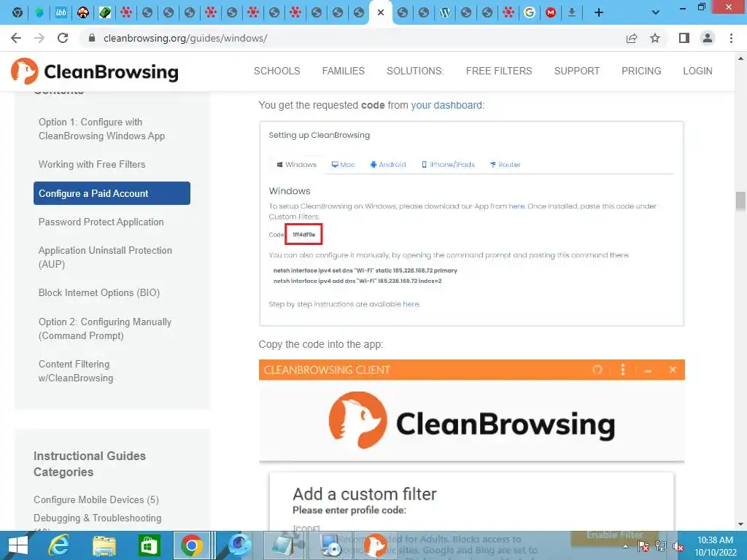Open the WordPress browser tab
Screen dimensions: 747x560
[445, 12]
